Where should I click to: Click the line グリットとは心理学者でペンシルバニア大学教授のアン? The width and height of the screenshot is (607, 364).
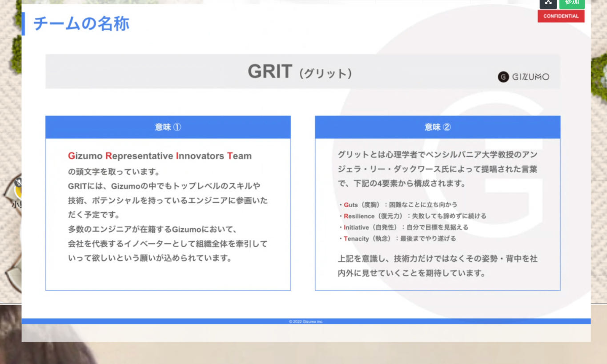click(x=438, y=155)
